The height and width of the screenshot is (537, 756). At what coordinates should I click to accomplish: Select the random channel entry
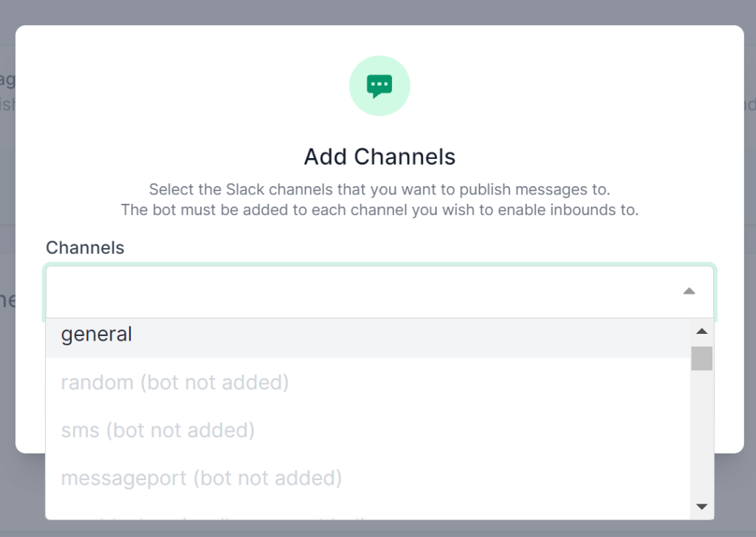click(x=174, y=382)
